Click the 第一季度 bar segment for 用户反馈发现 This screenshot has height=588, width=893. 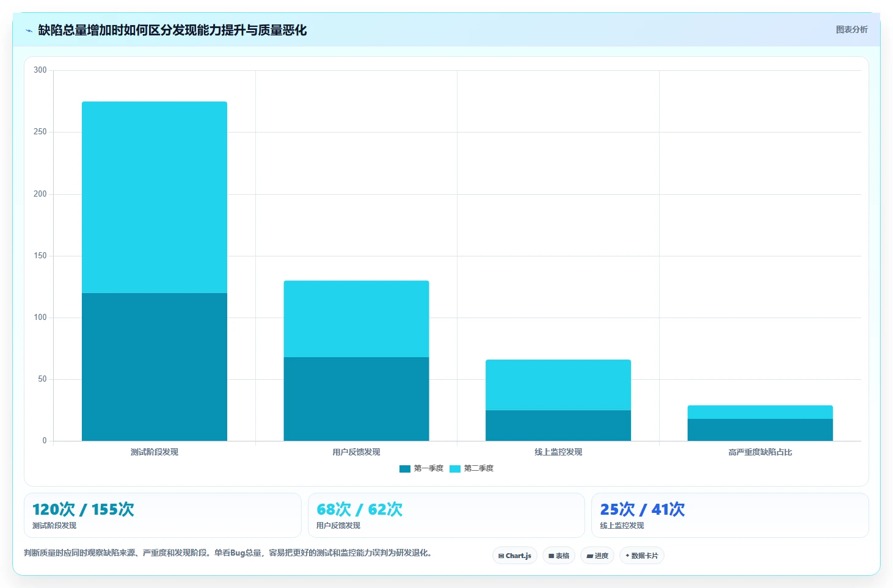356,399
